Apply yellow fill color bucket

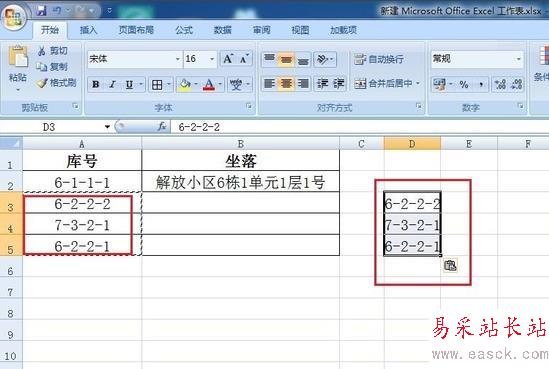point(185,84)
